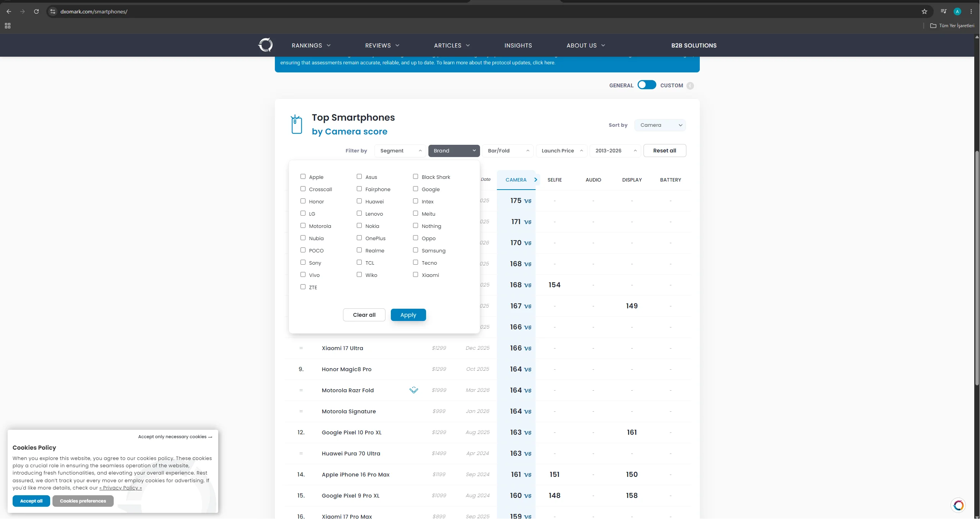Expand the Launch Price filter

(562, 151)
